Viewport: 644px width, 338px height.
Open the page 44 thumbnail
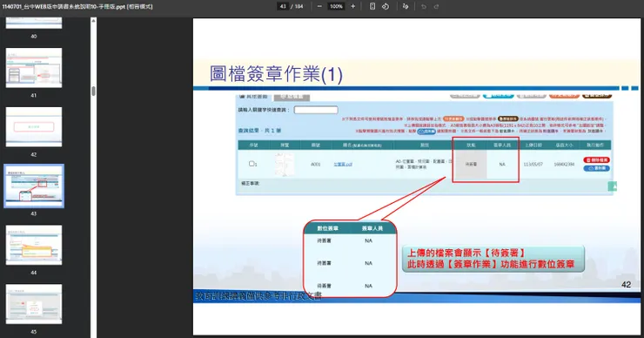pos(34,245)
